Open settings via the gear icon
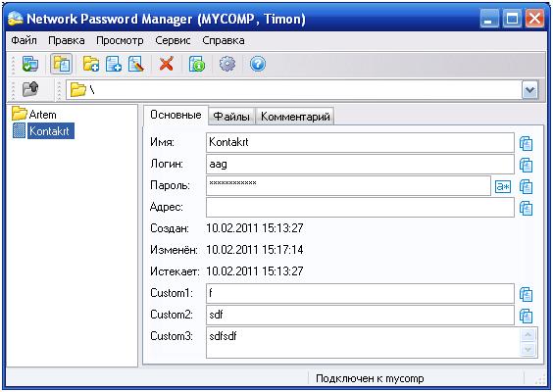 227,64
